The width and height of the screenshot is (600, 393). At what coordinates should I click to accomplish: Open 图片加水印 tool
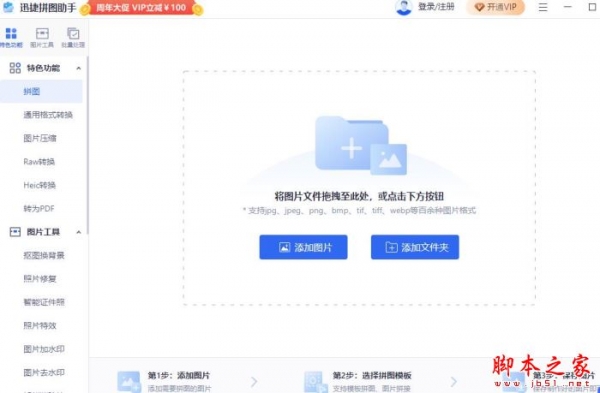[44, 349]
